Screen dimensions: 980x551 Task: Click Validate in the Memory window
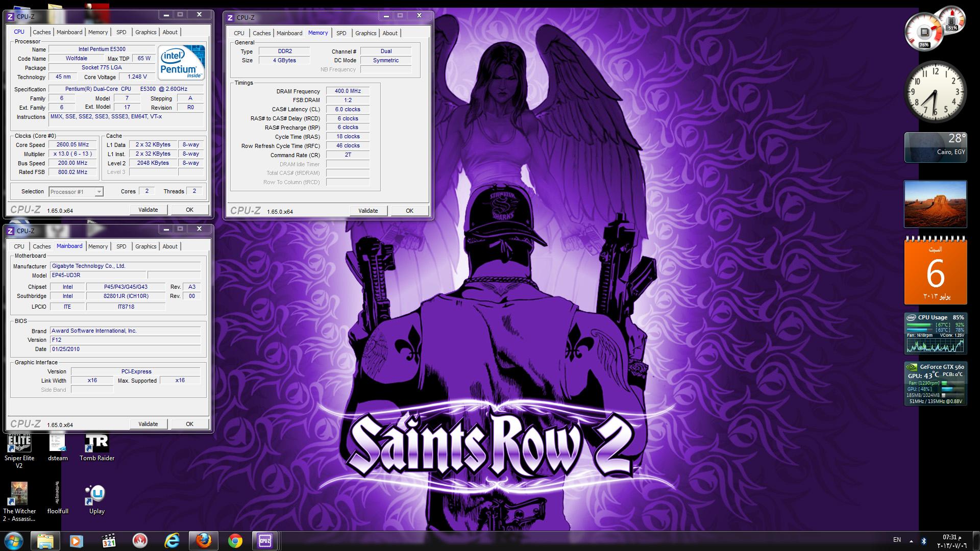368,211
